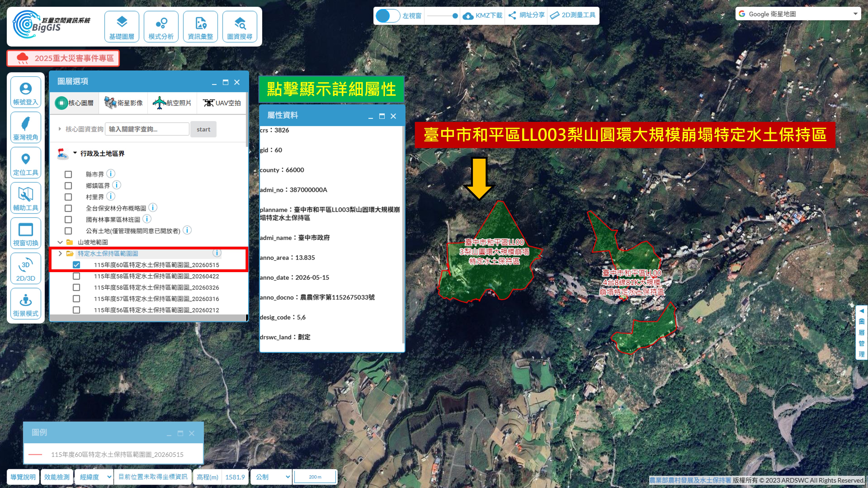Expand the 特定水土保持區範圍圖 folder chevron
The image size is (868, 488).
click(x=60, y=253)
